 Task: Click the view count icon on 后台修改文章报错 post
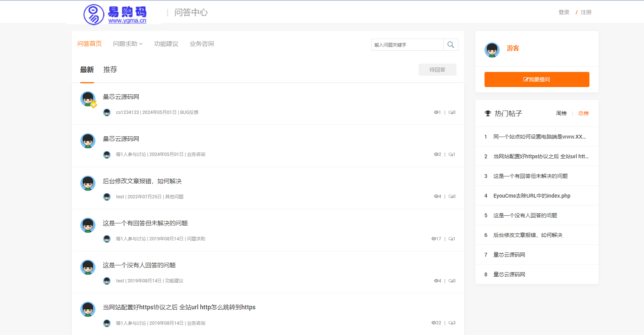click(x=436, y=196)
